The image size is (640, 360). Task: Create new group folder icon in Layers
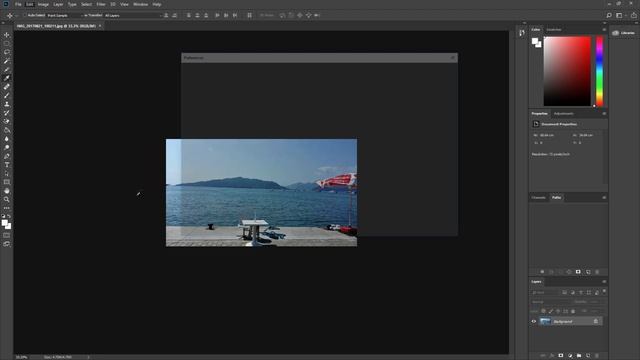(x=579, y=356)
